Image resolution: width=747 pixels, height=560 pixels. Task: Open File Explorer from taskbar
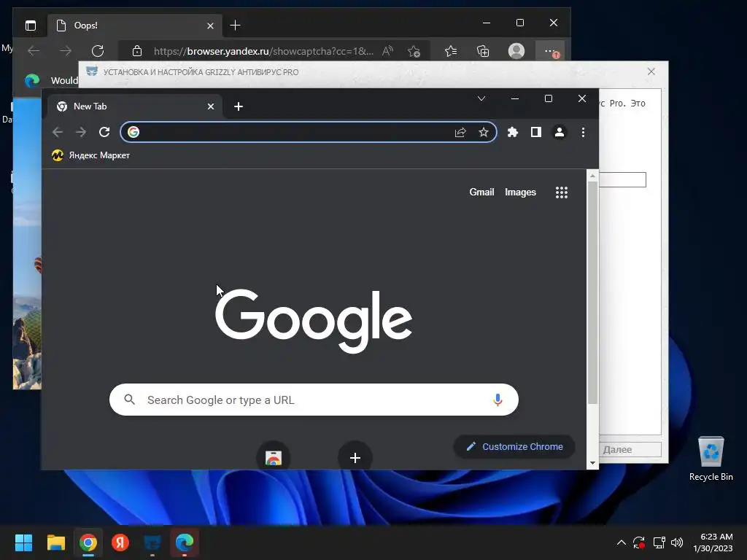click(x=55, y=542)
